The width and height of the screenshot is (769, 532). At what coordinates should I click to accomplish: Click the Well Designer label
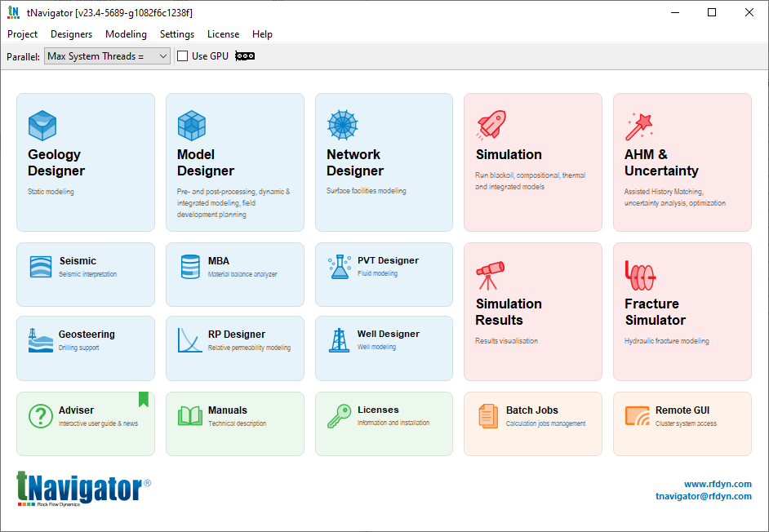pos(389,334)
